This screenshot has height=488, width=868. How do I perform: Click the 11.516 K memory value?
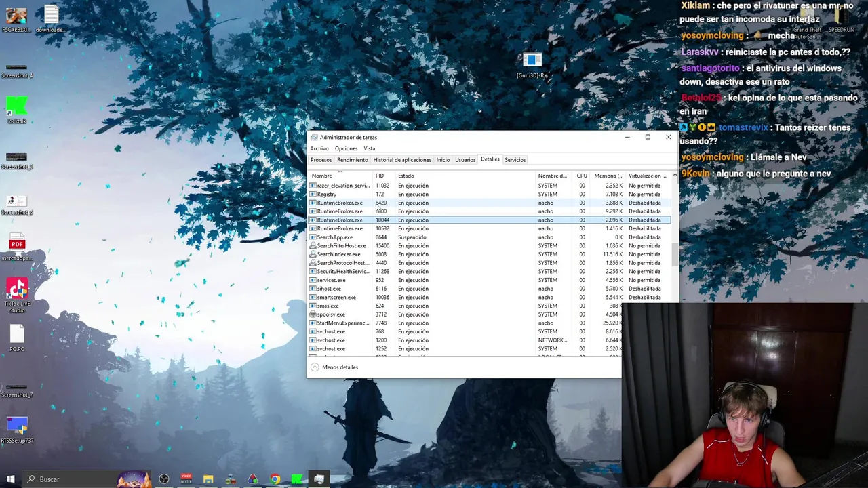[x=612, y=254]
